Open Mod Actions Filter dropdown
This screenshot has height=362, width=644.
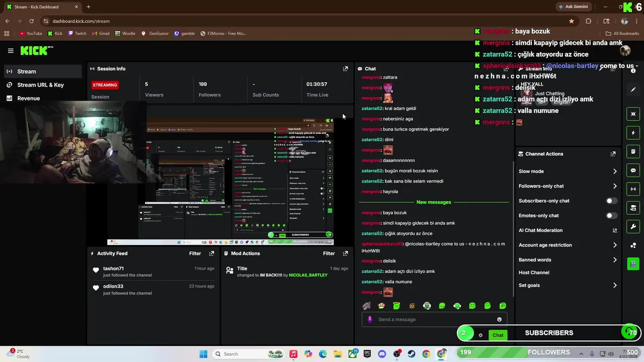pos(329,253)
